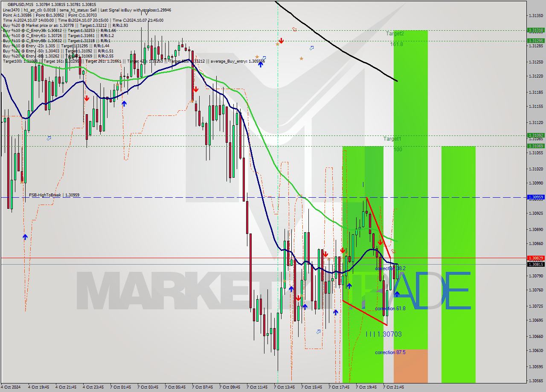Click the 1.31355 price axis value
The width and height of the screenshot is (546, 392).
pyautogui.click(x=536, y=15)
